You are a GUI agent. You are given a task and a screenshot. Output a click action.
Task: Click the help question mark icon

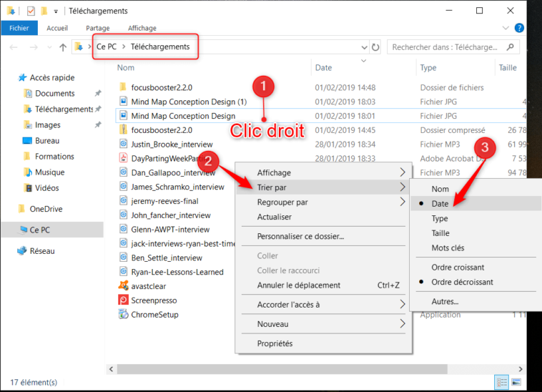click(x=520, y=28)
